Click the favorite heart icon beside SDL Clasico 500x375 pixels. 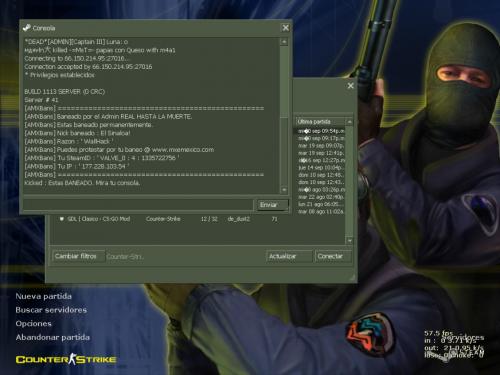[62, 219]
